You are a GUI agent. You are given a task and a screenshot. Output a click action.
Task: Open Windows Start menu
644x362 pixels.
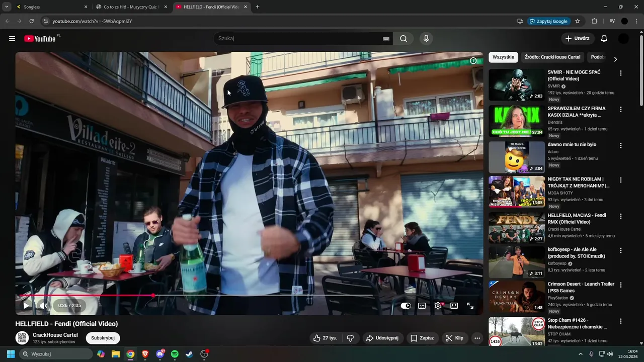[x=11, y=354]
